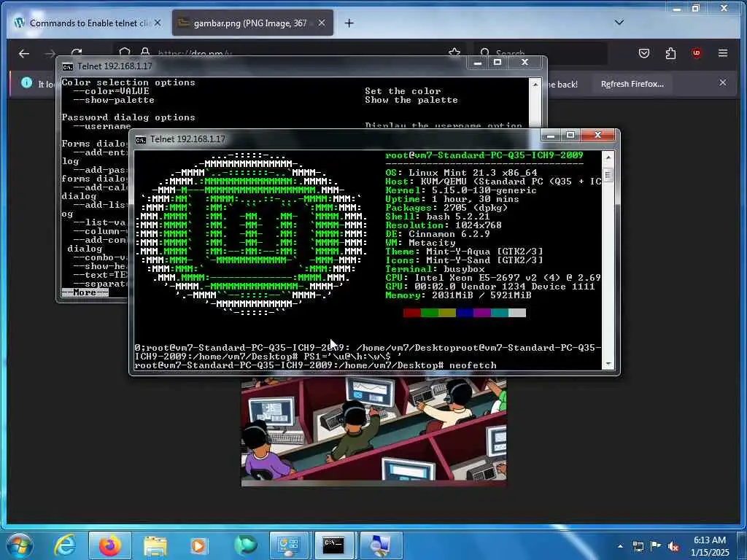Click the front Telnet scrollbar thumb

608,175
